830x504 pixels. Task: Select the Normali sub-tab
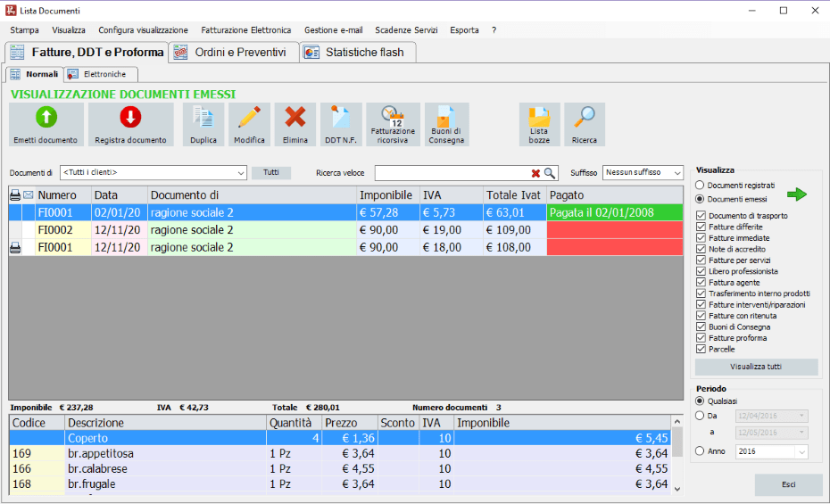[35, 74]
